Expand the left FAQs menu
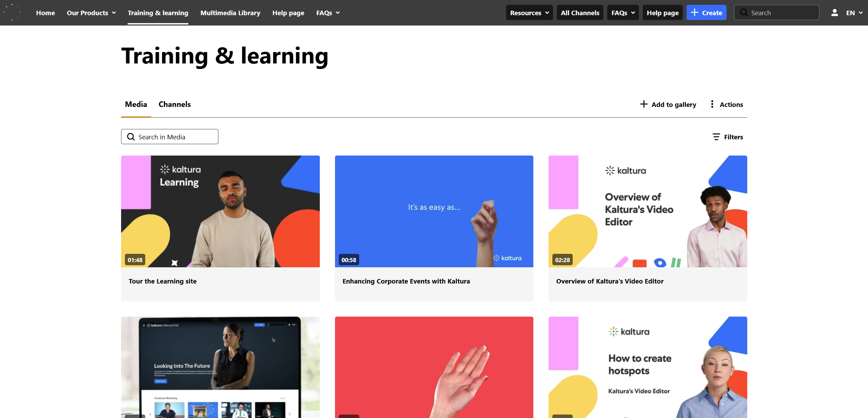Screen dimensions: 868x418 [328, 13]
